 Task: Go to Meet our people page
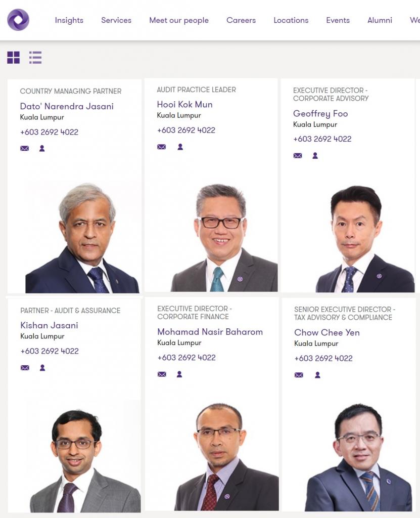coord(179,20)
